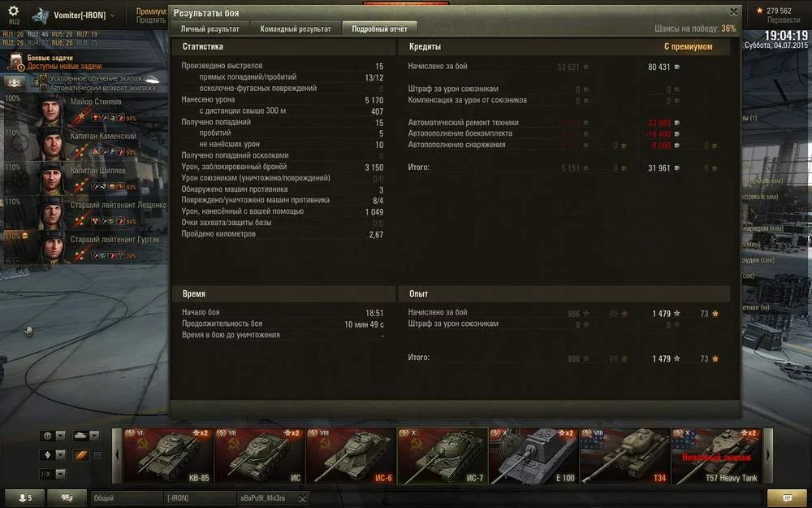
Task: Select crew member Капитан Шиляев
Action: pos(85,179)
